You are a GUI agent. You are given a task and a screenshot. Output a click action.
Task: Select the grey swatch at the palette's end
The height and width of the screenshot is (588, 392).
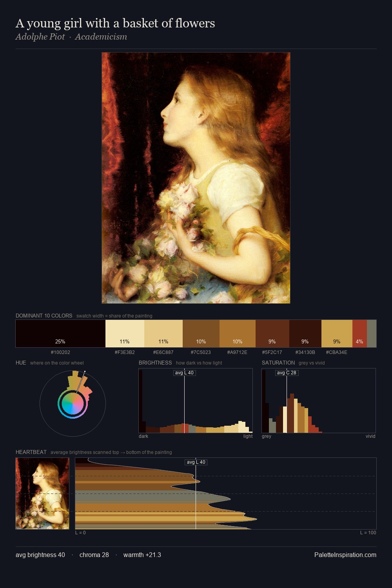[372, 334]
